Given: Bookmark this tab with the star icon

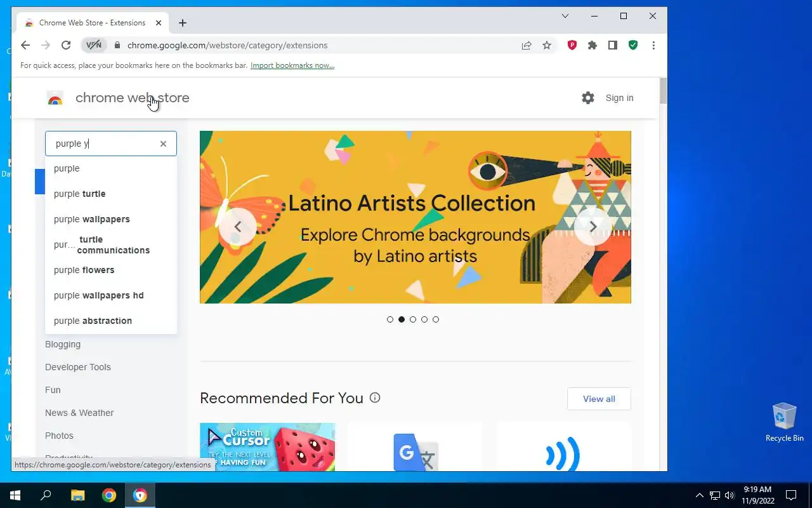Looking at the screenshot, I should click(547, 45).
